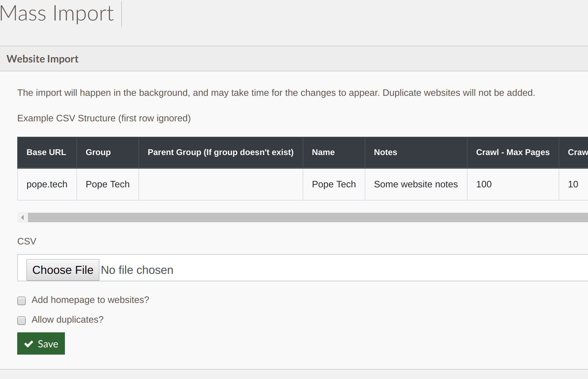Click the Example CSV Structure text
The image size is (588, 379).
click(x=104, y=118)
